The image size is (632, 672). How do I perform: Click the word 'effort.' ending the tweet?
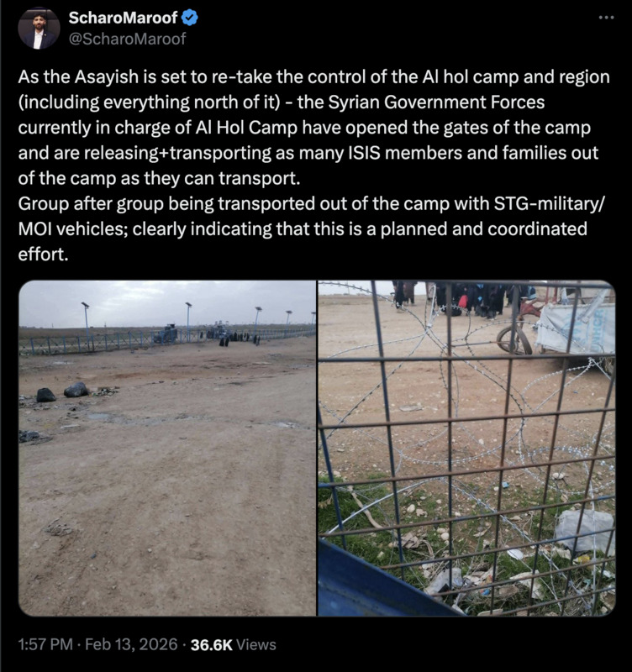(x=43, y=255)
